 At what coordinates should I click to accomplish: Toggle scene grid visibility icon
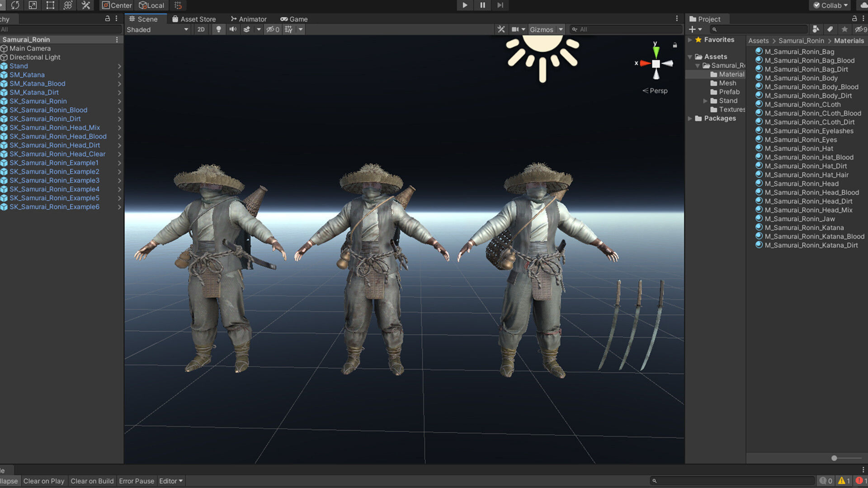pyautogui.click(x=288, y=29)
